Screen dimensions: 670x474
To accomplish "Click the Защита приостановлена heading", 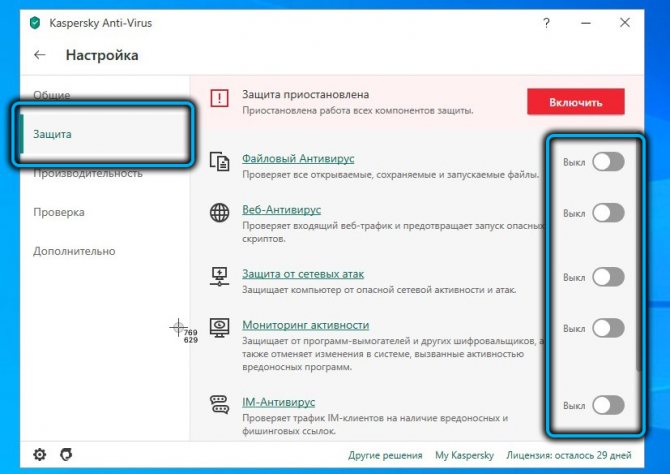I will click(306, 94).
